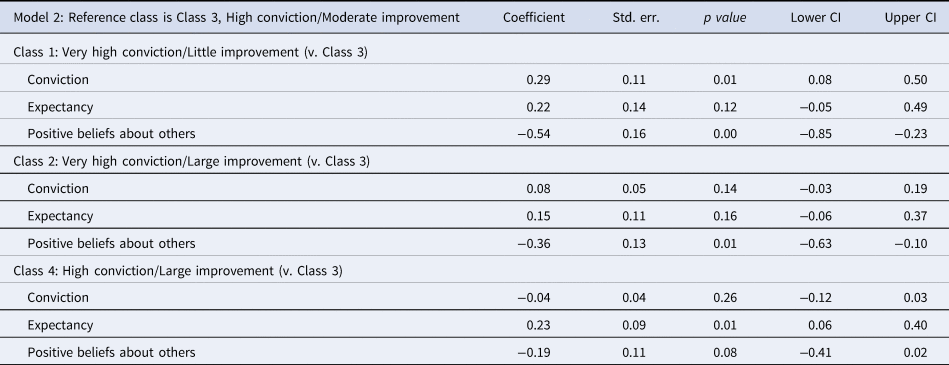Screen dimensions: 949x365
Task: Click the Class 4 High conviction/Large improvement row
Action: pyautogui.click(x=474, y=271)
